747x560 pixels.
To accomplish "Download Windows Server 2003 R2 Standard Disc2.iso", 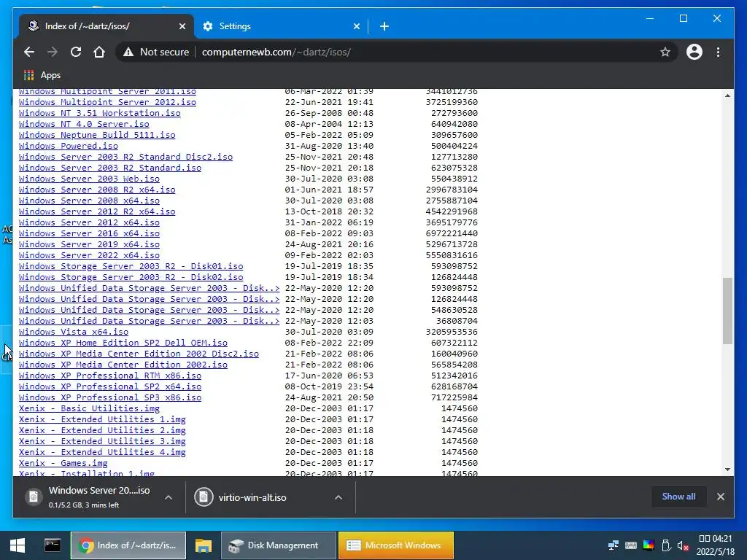I will (125, 157).
